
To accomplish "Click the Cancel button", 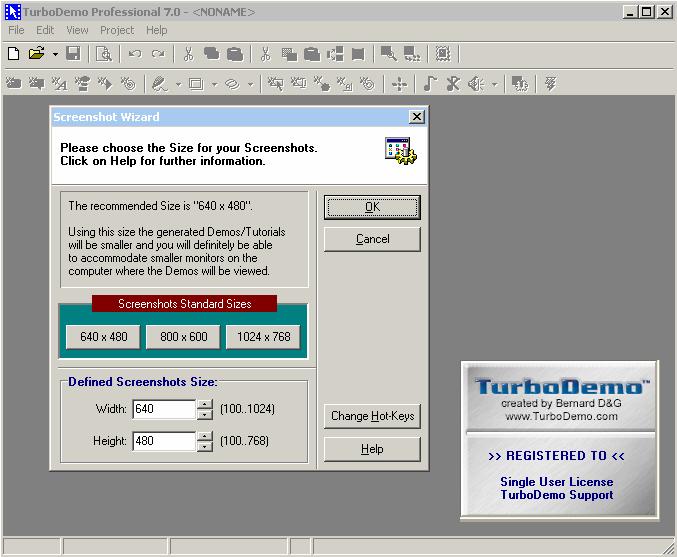I will (x=372, y=239).
